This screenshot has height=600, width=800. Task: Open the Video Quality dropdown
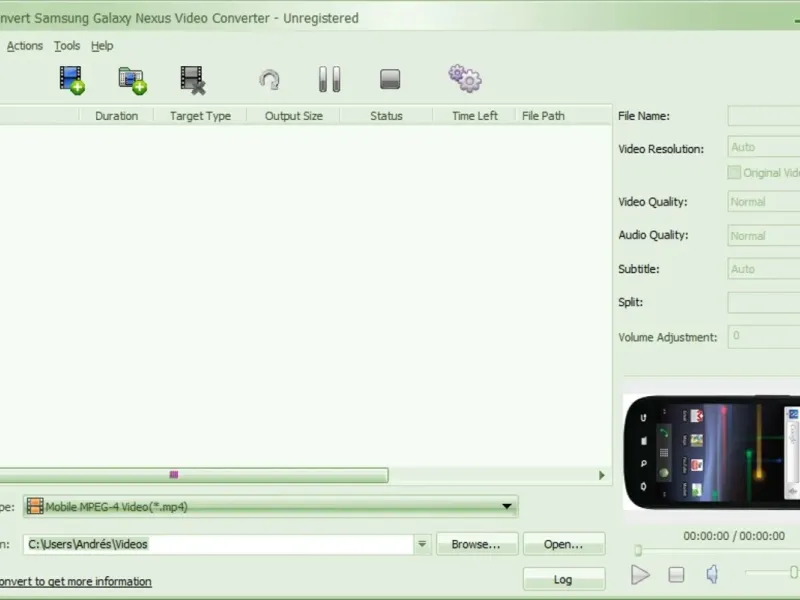click(x=764, y=202)
